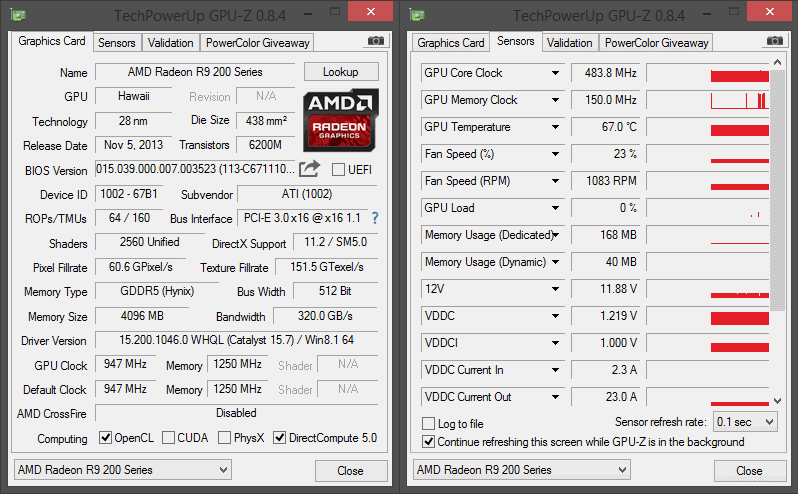The height and width of the screenshot is (494, 798).
Task: Open the Fan Speed (%) sensor dropdown
Action: point(555,154)
